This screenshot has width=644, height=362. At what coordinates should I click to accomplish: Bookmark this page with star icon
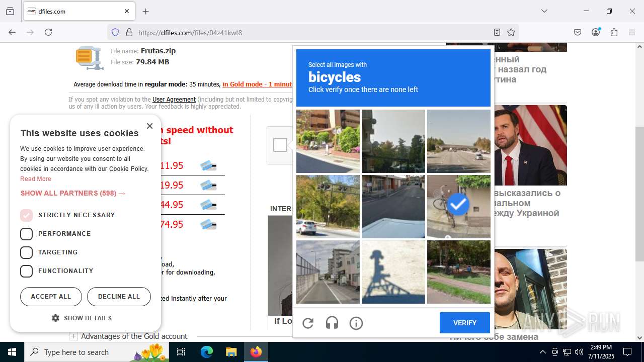coord(511,32)
